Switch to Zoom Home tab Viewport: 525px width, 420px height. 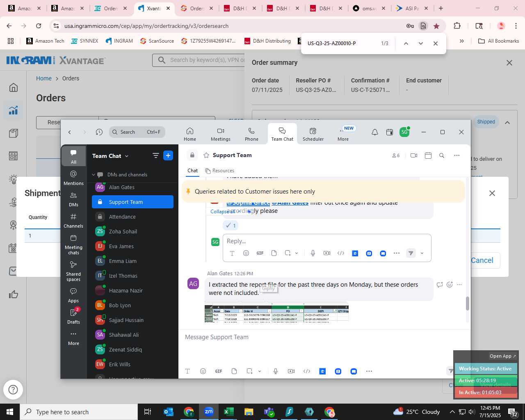(190, 134)
